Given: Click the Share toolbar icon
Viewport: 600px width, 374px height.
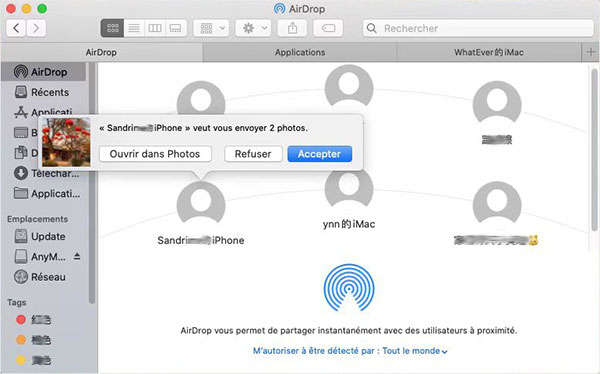Looking at the screenshot, I should (x=292, y=28).
